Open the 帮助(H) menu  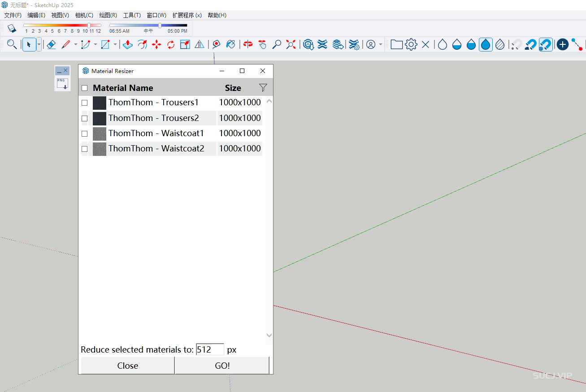(217, 15)
